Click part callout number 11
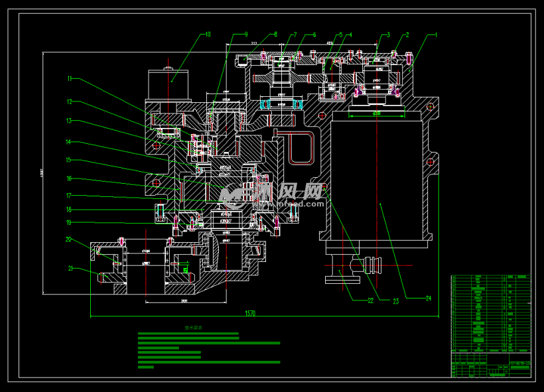The width and height of the screenshot is (544, 392). tap(70, 79)
